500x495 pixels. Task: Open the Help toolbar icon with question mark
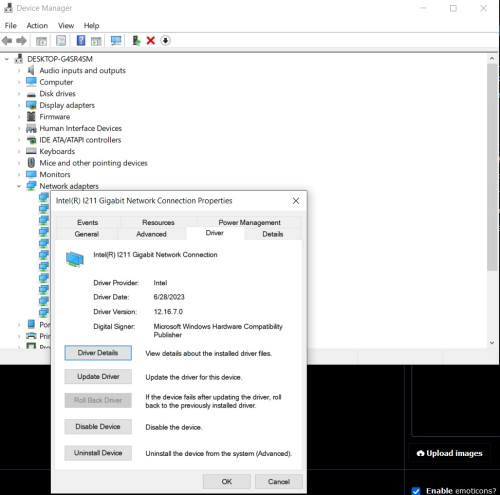(x=81, y=41)
